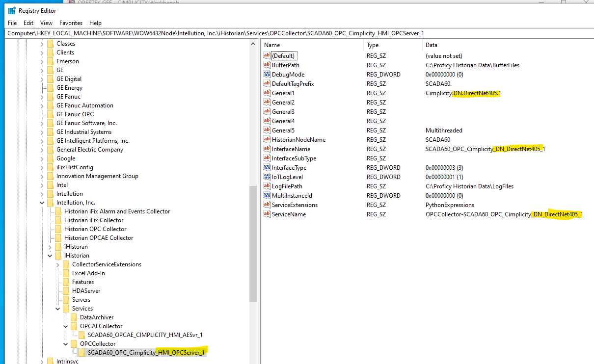Image resolution: width=594 pixels, height=364 pixels.
Task: Open the File menu
Action: (x=12, y=23)
